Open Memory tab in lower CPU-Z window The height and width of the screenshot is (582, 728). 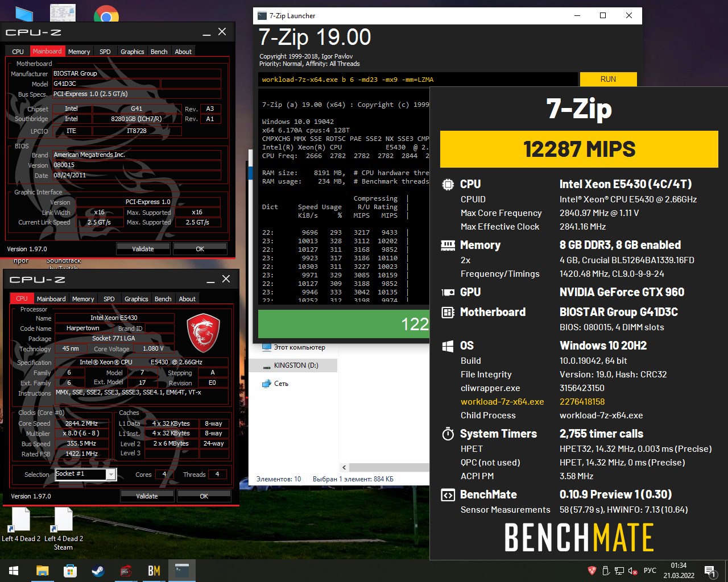(x=83, y=299)
